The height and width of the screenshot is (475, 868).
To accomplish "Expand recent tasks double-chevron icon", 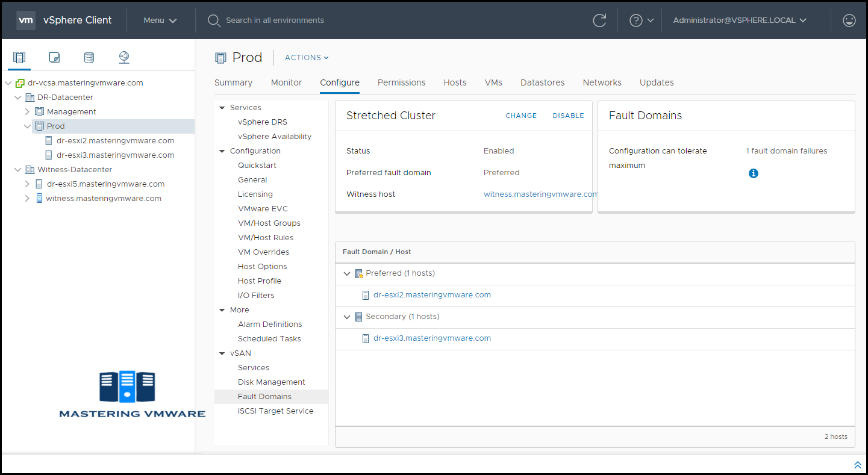I will click(858, 465).
